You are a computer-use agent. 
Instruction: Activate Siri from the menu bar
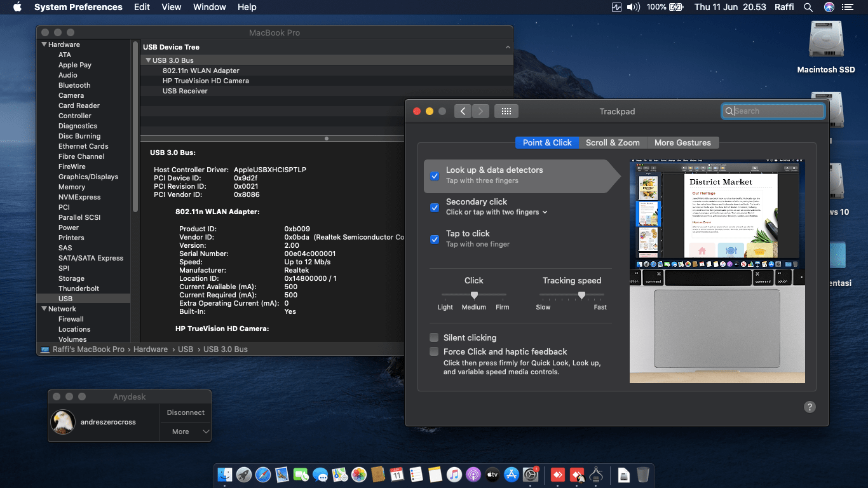pos(829,7)
